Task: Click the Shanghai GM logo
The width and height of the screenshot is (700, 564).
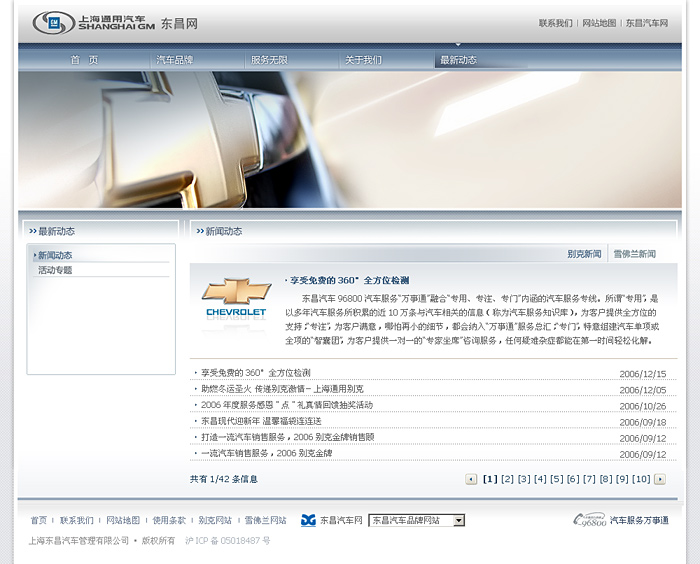Action: pyautogui.click(x=94, y=23)
